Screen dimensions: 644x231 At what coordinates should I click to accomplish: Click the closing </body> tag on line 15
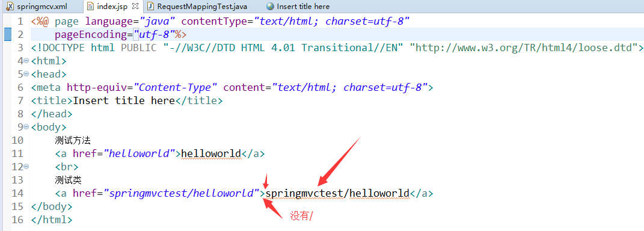(52, 206)
